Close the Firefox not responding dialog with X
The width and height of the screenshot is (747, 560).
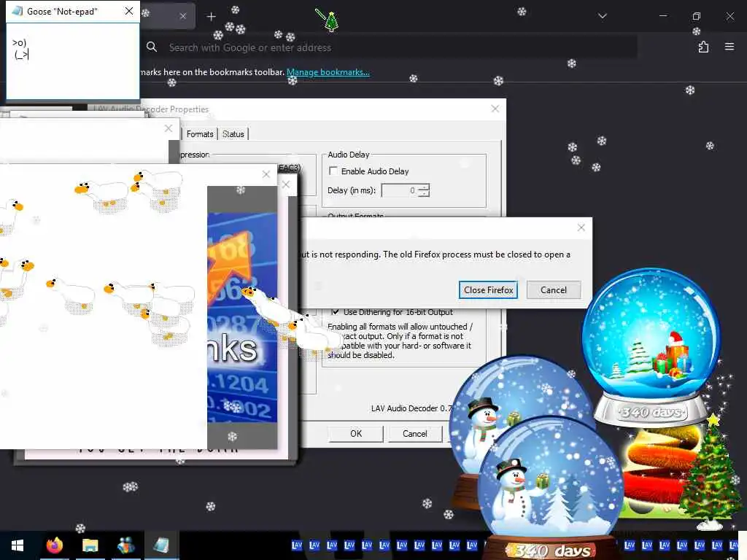pyautogui.click(x=581, y=227)
